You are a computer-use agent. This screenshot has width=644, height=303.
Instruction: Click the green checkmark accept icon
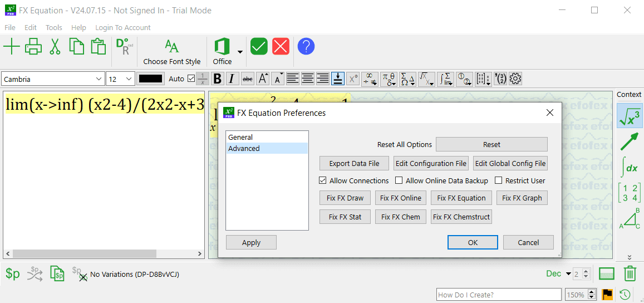click(259, 46)
